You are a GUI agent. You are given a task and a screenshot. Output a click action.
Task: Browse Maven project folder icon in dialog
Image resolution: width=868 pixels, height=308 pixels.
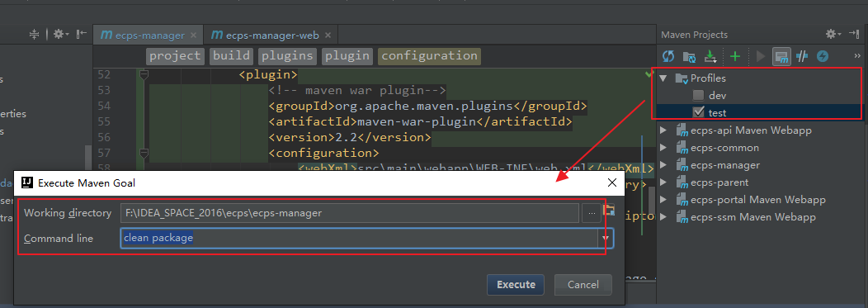pos(609,210)
